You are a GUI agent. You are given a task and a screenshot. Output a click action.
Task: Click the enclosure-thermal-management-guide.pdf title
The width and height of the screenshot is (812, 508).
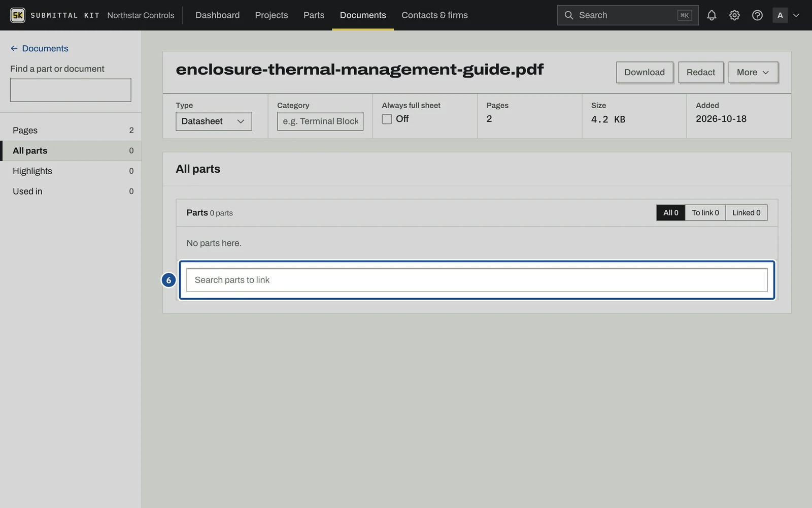[x=359, y=70]
